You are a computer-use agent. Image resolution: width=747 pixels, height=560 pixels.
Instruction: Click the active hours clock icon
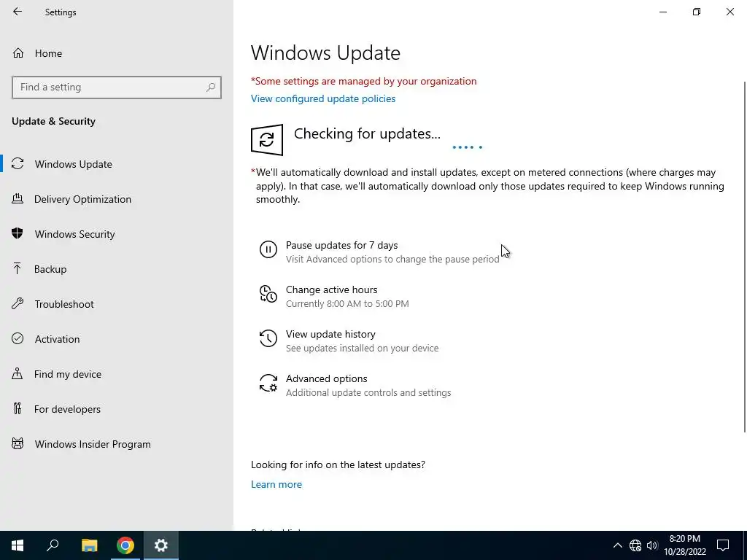pyautogui.click(x=268, y=294)
